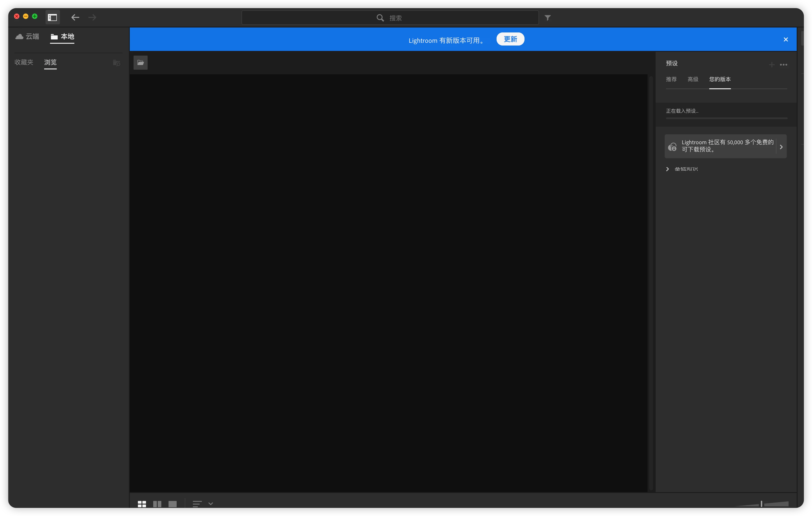Screen dimensions: 812x516
Task: Adjust the thumbnail size slider
Action: pos(761,504)
